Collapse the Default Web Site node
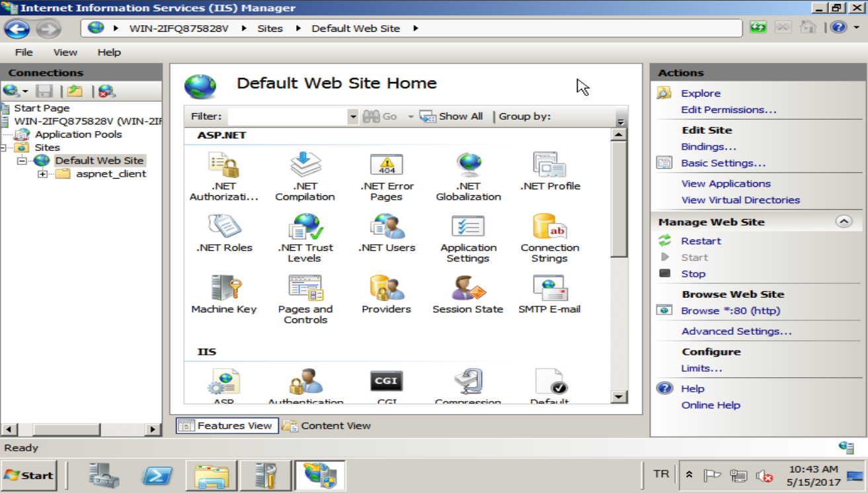Screen dimensions: 868x493 pyautogui.click(x=22, y=161)
